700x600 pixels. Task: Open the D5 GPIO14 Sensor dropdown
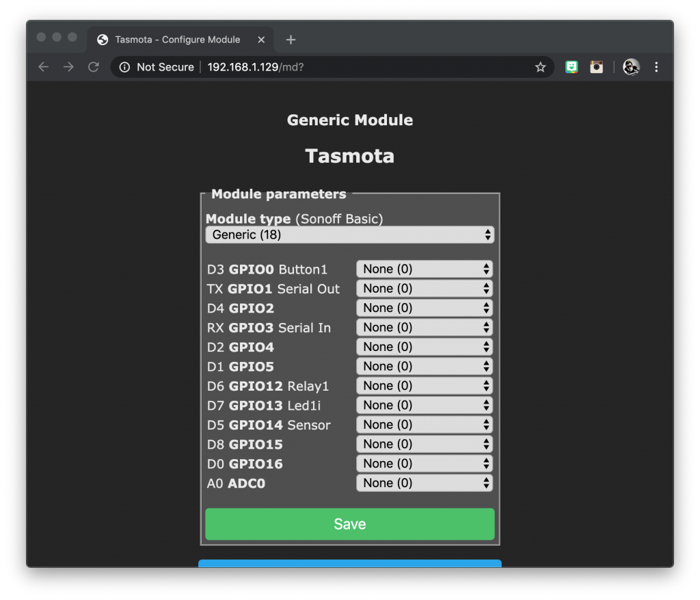point(425,424)
